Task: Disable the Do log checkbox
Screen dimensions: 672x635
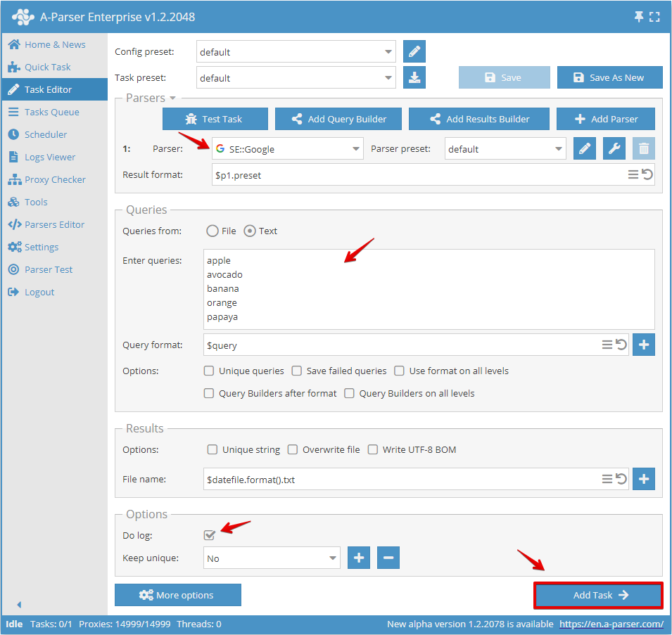Action: [209, 535]
